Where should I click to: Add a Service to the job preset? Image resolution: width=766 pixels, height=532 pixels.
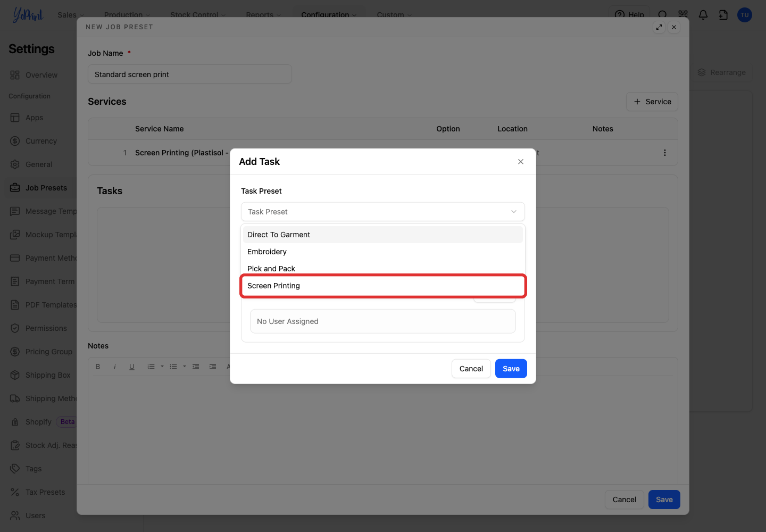[652, 102]
